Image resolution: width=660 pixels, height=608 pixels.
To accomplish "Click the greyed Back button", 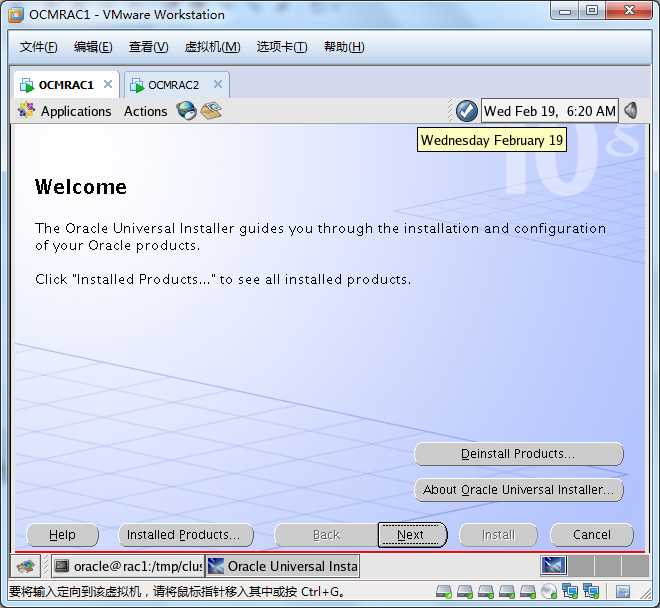I will (326, 535).
